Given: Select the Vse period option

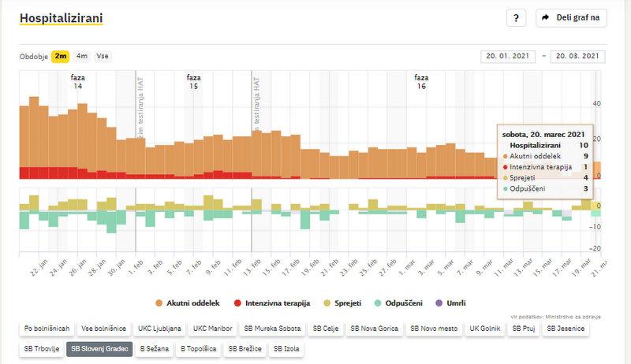Looking at the screenshot, I should [103, 56].
